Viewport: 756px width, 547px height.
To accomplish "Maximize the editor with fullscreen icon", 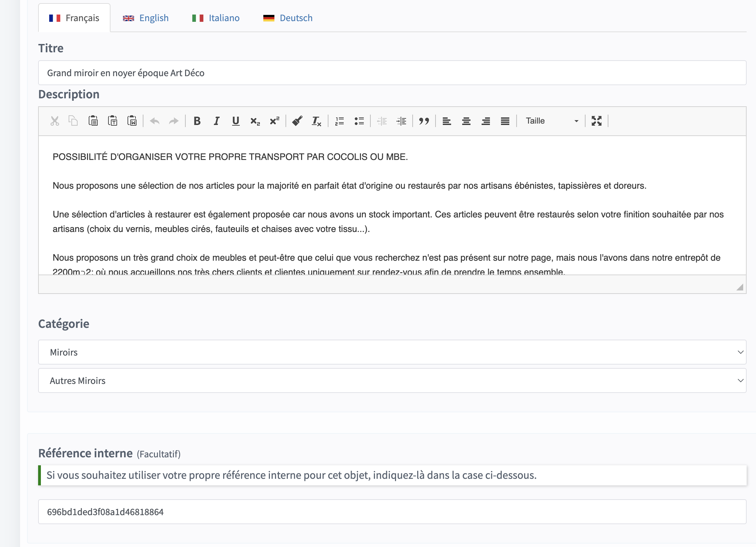I will [x=596, y=121].
